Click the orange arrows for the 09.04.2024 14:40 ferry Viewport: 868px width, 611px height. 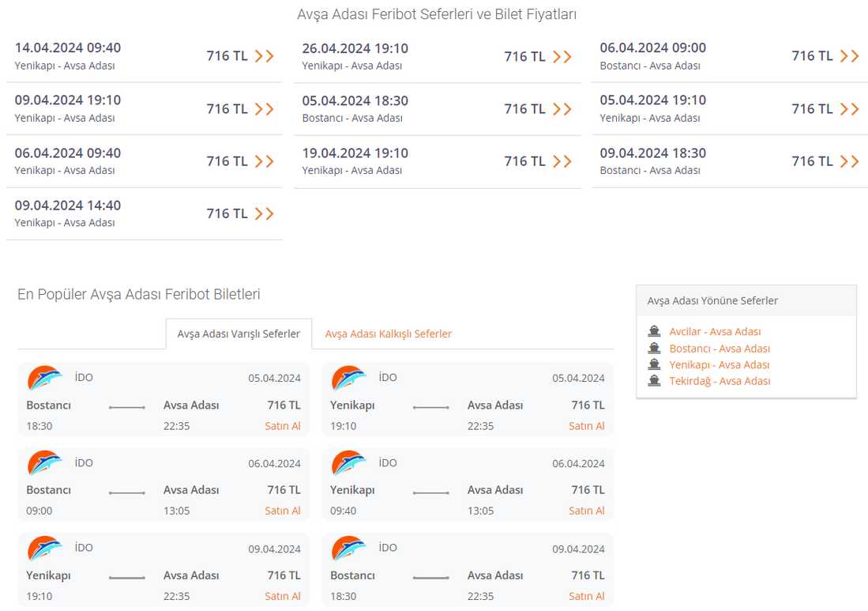click(x=265, y=214)
